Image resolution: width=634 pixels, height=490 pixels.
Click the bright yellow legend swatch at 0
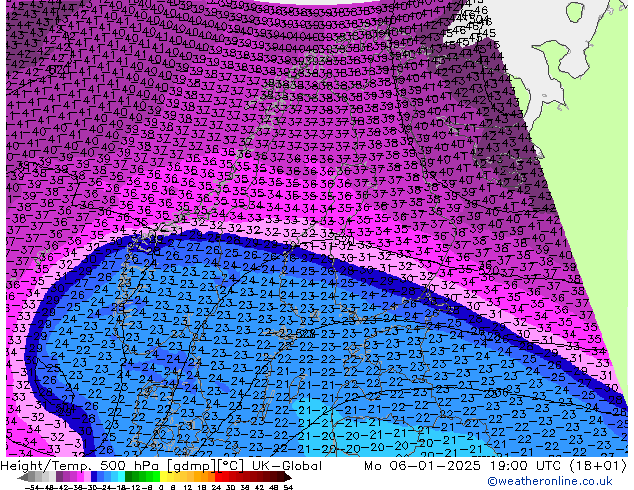pos(163,477)
